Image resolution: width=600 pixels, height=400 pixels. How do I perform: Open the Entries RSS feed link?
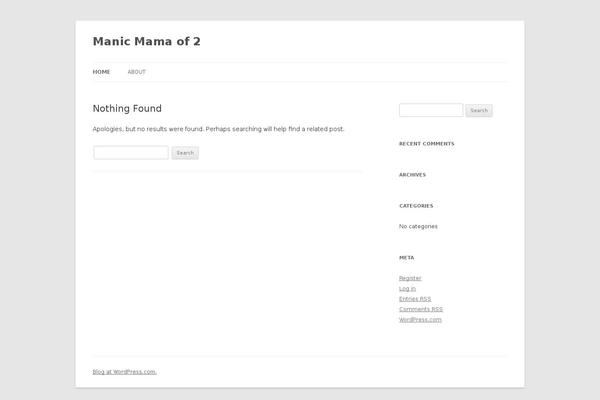coord(415,299)
